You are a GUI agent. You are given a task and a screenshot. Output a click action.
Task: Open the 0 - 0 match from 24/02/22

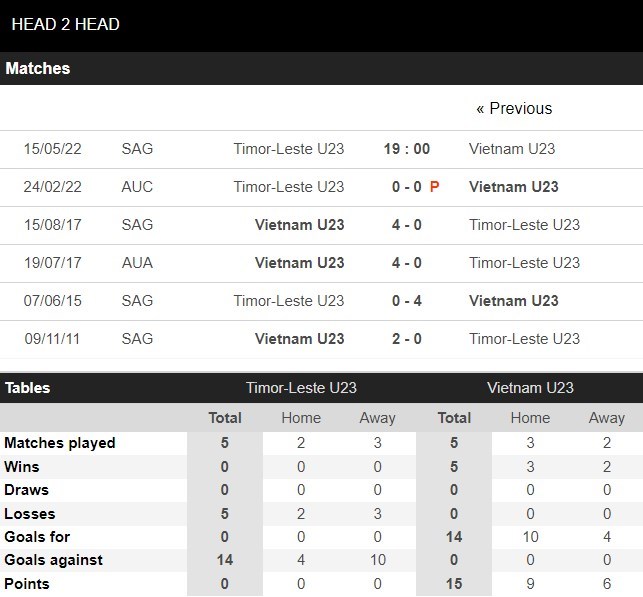pyautogui.click(x=406, y=187)
